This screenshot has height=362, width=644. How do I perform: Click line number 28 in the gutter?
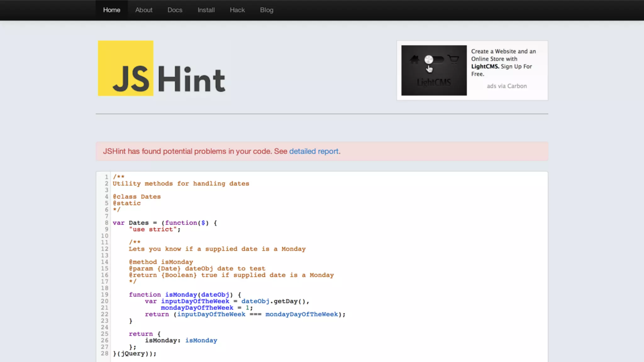(105, 354)
